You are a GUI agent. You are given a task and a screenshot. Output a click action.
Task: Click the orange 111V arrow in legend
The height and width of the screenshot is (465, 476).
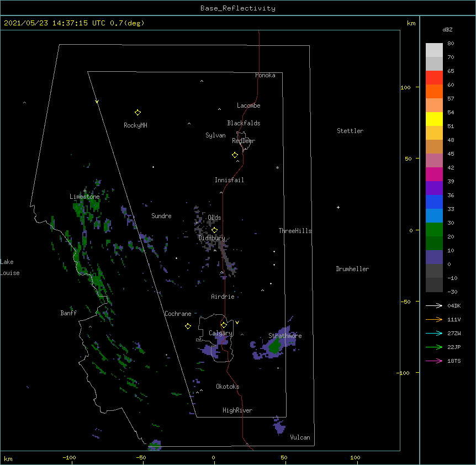[x=434, y=319]
